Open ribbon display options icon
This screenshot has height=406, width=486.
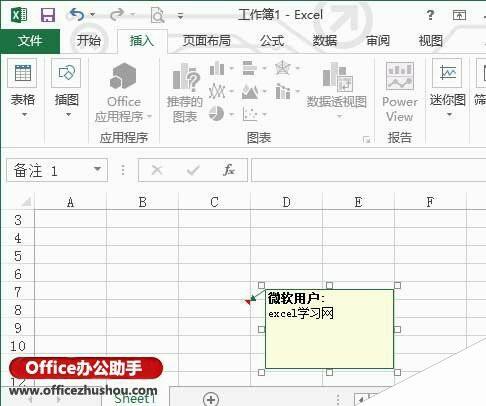point(459,15)
